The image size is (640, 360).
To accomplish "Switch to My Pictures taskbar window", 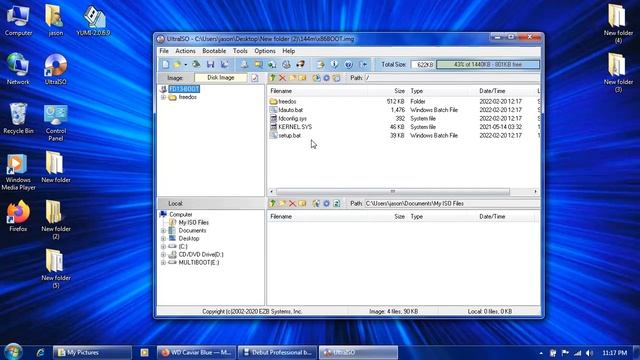I will (92, 353).
